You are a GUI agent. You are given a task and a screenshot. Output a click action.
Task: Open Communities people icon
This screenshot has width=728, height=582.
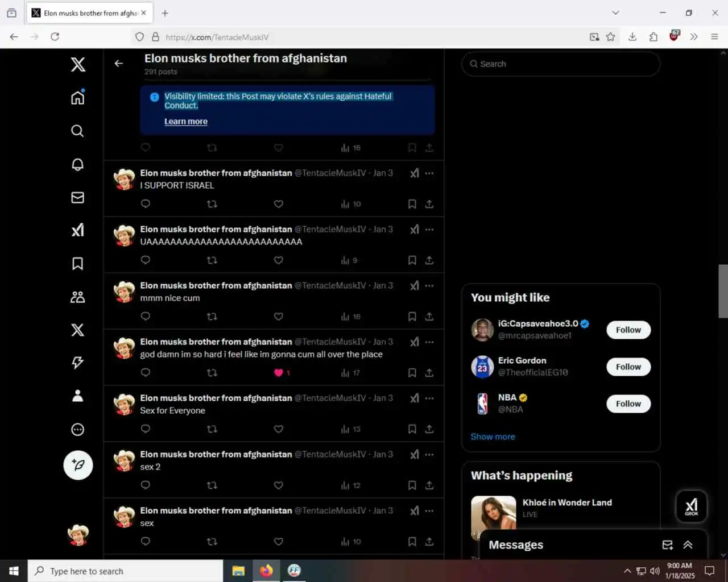(78, 297)
